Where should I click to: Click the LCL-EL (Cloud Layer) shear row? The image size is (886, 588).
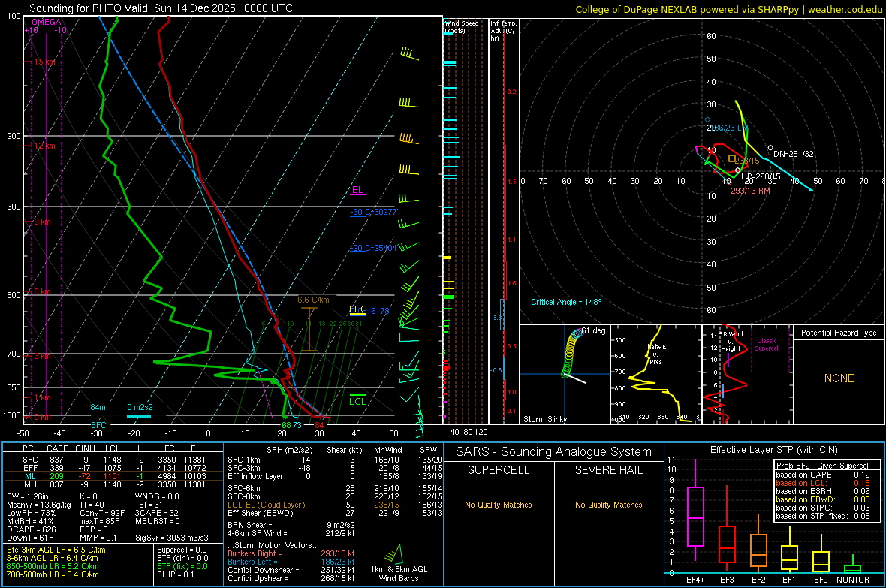334,505
